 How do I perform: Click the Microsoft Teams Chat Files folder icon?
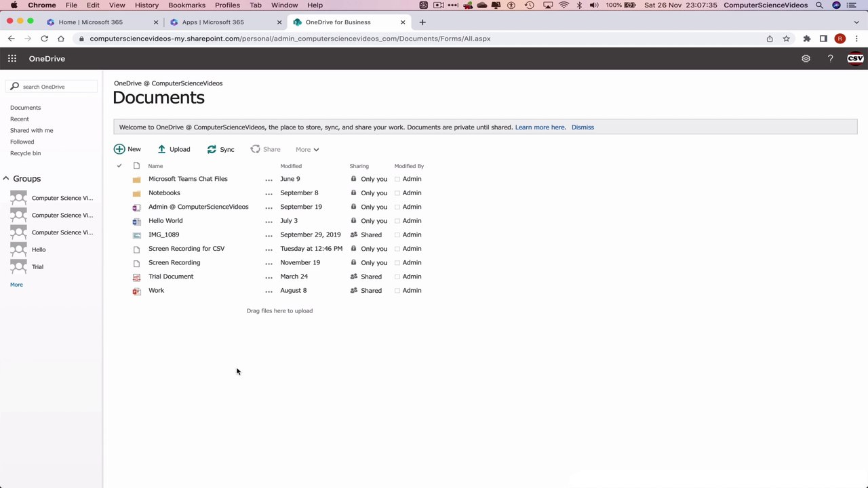click(x=136, y=180)
